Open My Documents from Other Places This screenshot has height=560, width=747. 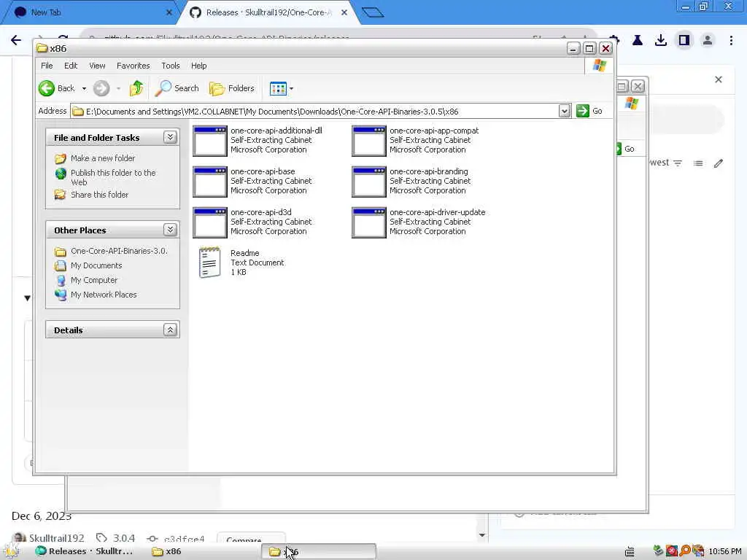pyautogui.click(x=96, y=265)
